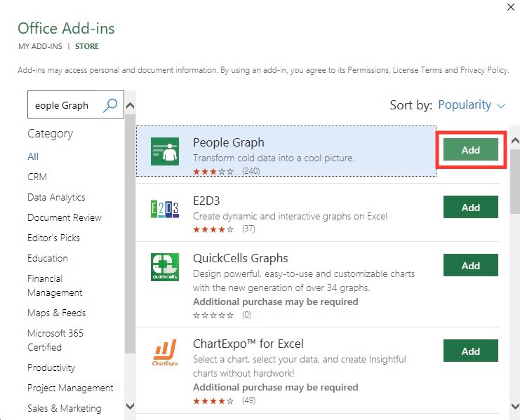
Task: Click the 'Sort by:' label
Action: pyautogui.click(x=411, y=105)
